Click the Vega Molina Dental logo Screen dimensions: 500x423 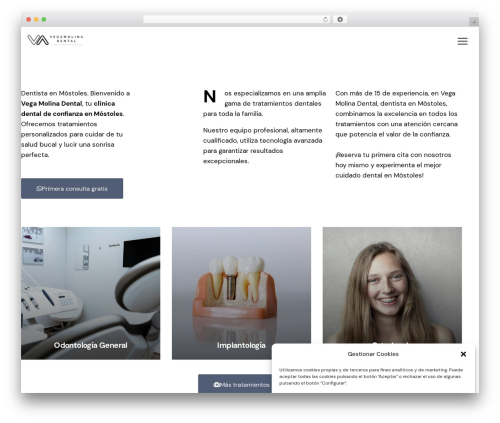[55, 40]
